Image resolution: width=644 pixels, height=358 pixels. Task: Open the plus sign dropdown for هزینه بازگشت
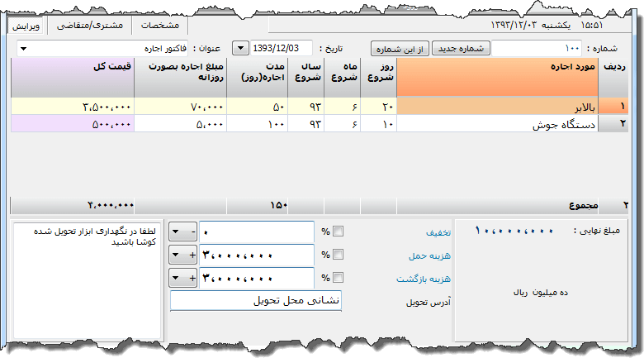(x=182, y=278)
